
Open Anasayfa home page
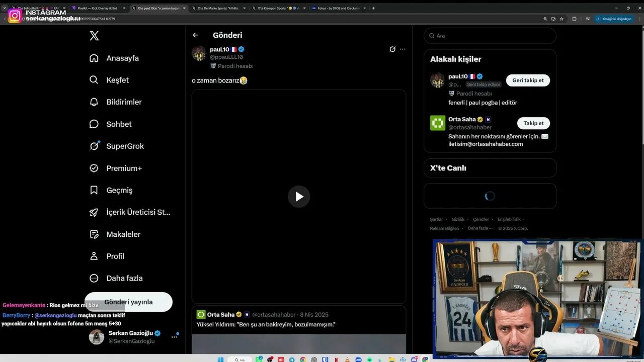114,58
